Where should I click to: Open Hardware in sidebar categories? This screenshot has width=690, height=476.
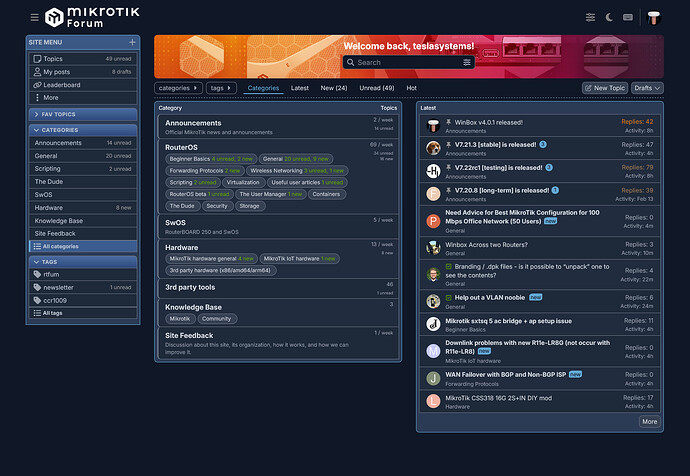click(83, 208)
